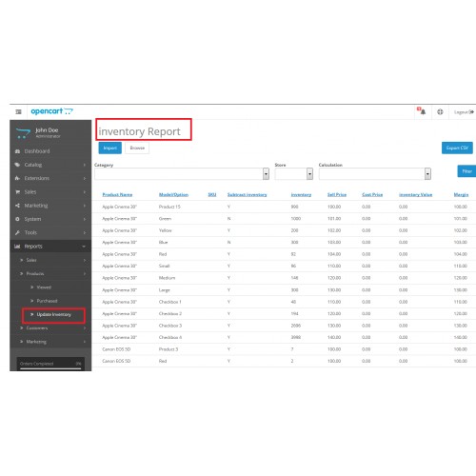Click the Catalog tag icon in sidebar
The width and height of the screenshot is (476, 476).
(17, 165)
